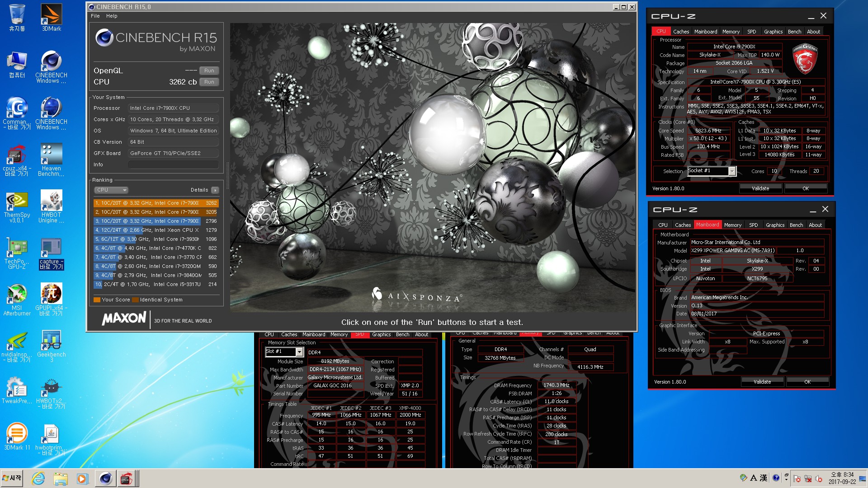Image resolution: width=868 pixels, height=488 pixels.
Task: Open Cinebench Help menu
Action: click(x=112, y=16)
